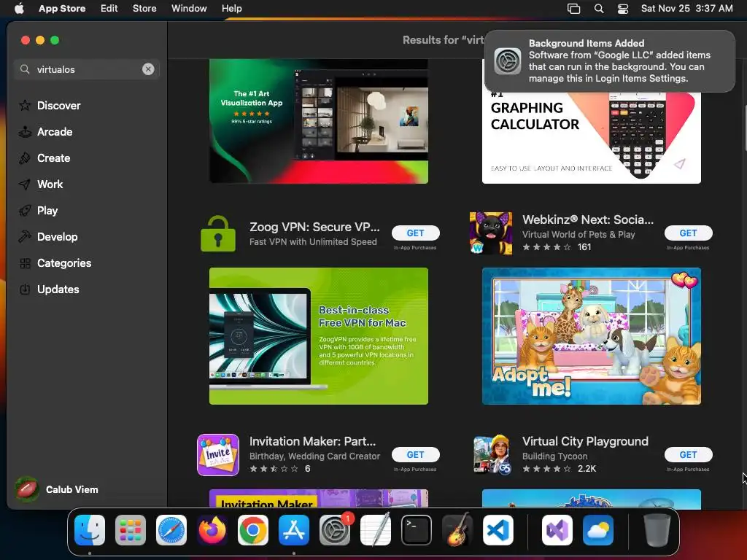
Task: Open the Webkinz Next app icon
Action: pos(491,233)
